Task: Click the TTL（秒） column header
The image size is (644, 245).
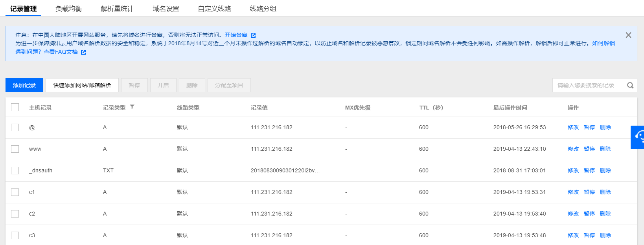Action: pos(431,108)
